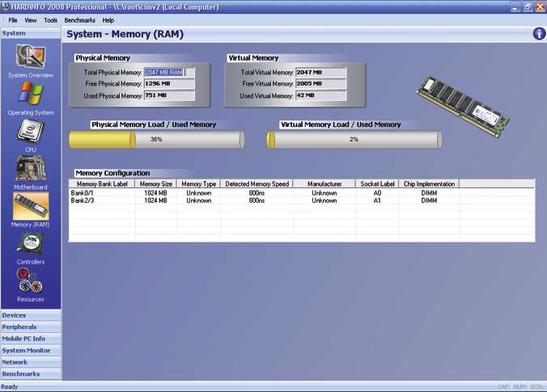
Task: Open the Tools menu
Action: point(51,20)
